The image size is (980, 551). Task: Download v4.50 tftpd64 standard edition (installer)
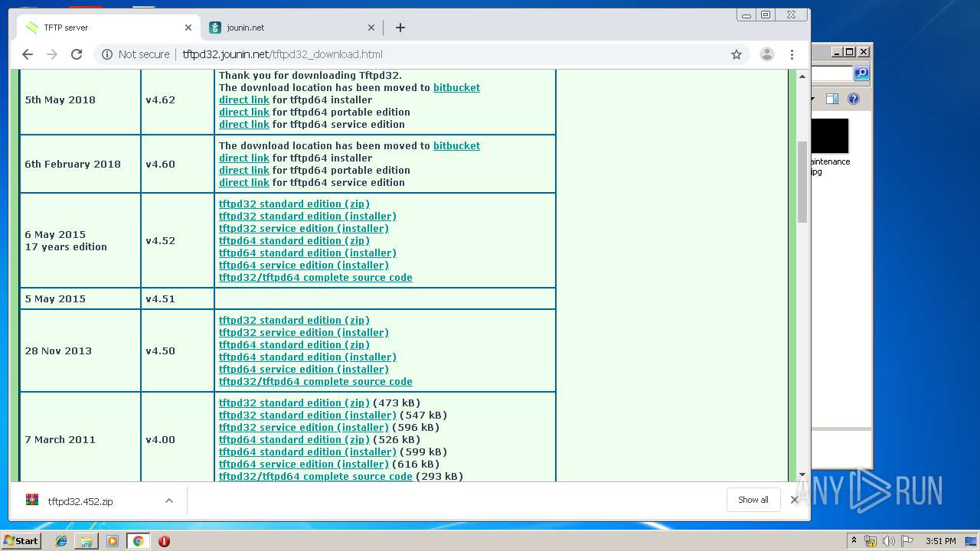pos(308,357)
